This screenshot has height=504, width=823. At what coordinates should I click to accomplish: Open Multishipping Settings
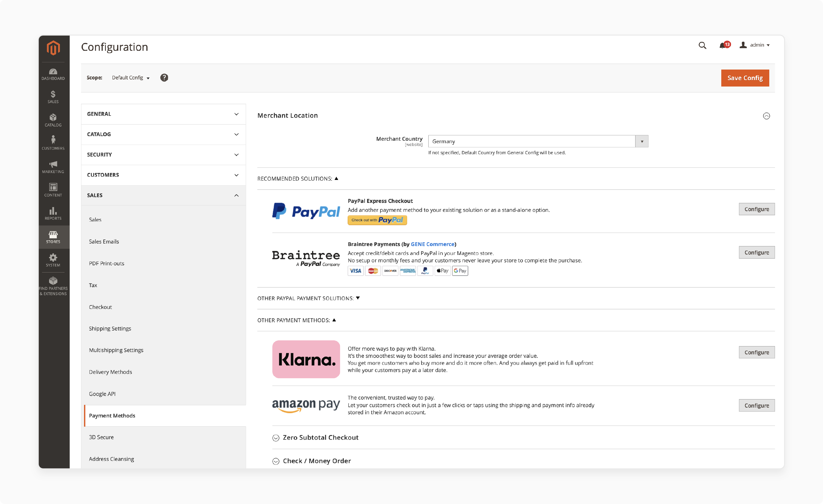coord(116,350)
